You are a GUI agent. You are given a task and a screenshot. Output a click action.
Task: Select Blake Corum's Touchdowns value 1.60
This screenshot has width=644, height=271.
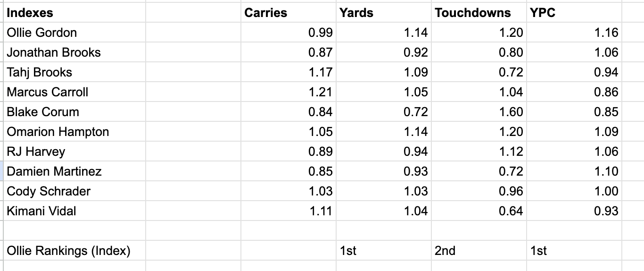(x=511, y=112)
